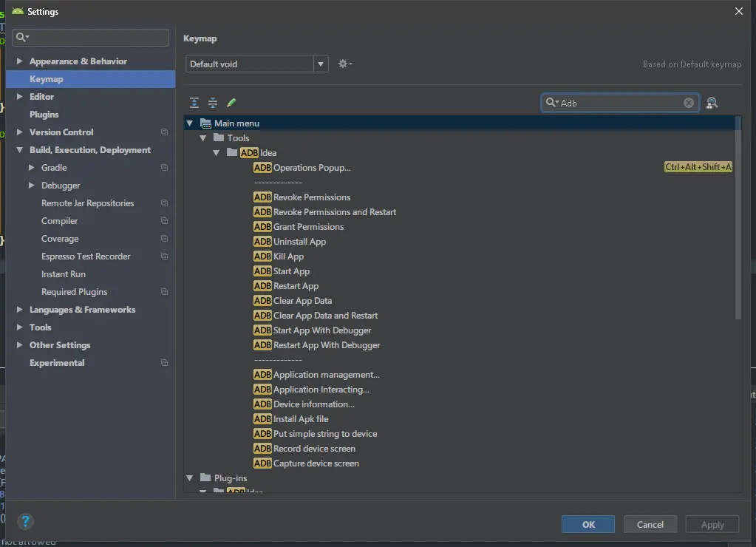
Task: Click the Tools folder icon in keymap tree
Action: pos(219,138)
